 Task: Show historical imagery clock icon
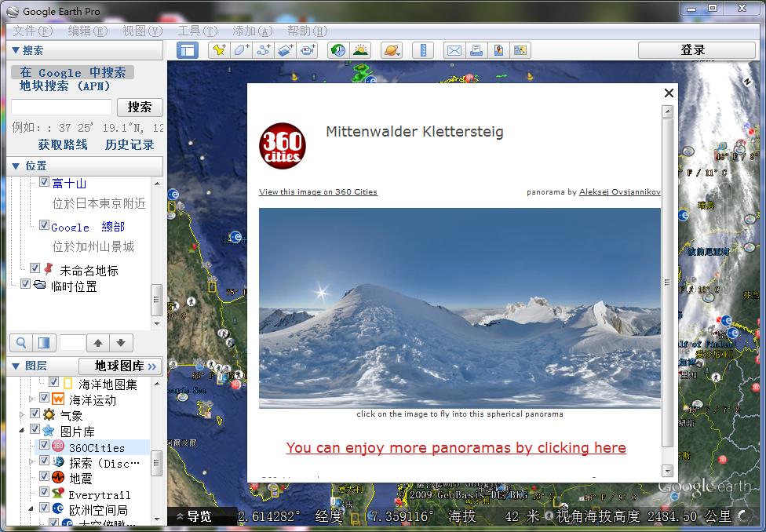338,50
